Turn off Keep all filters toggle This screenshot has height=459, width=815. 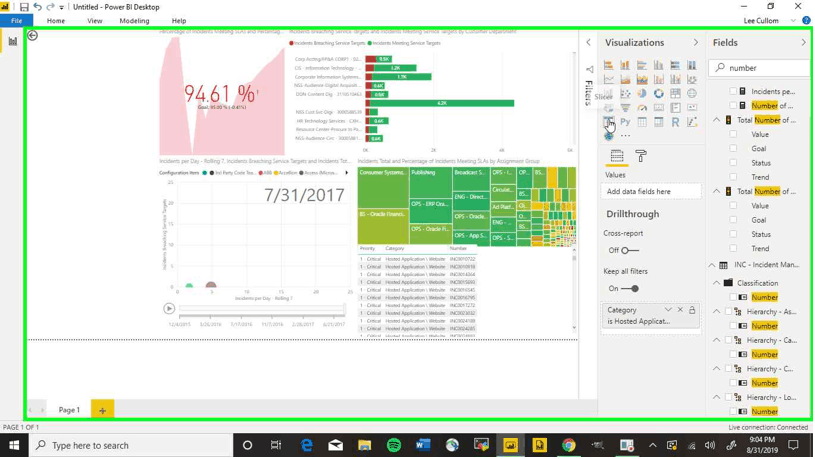coord(629,289)
